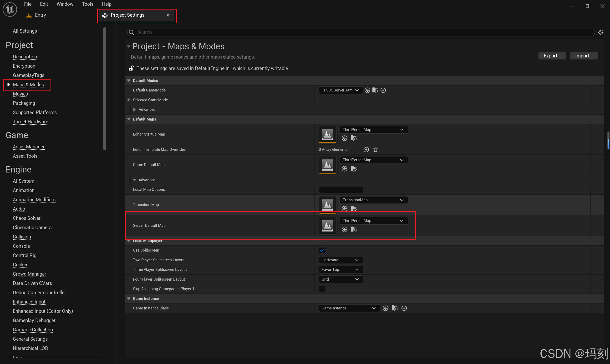The image size is (610, 364).
Task: Browse to Default GameMode asset in Content Browser
Action: click(375, 90)
